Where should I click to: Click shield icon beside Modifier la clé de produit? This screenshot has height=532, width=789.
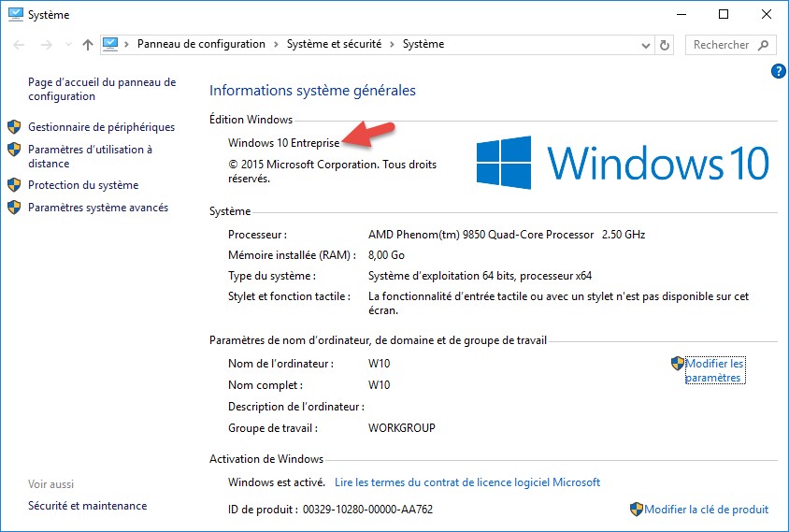(636, 510)
